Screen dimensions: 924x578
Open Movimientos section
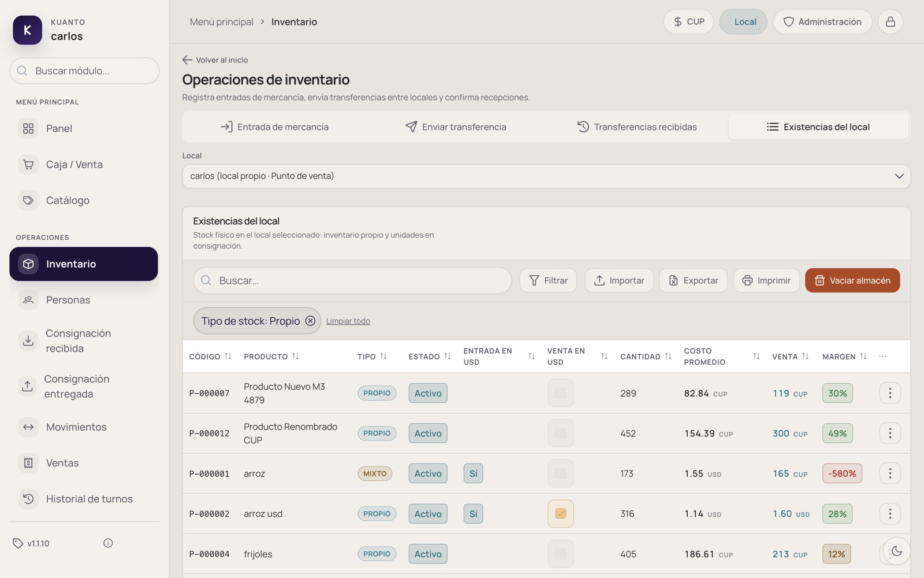(84, 427)
